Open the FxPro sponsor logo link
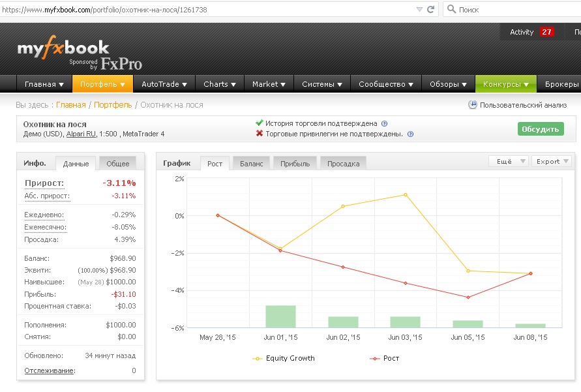Image resolution: width=581 pixels, height=392 pixels. tap(121, 64)
